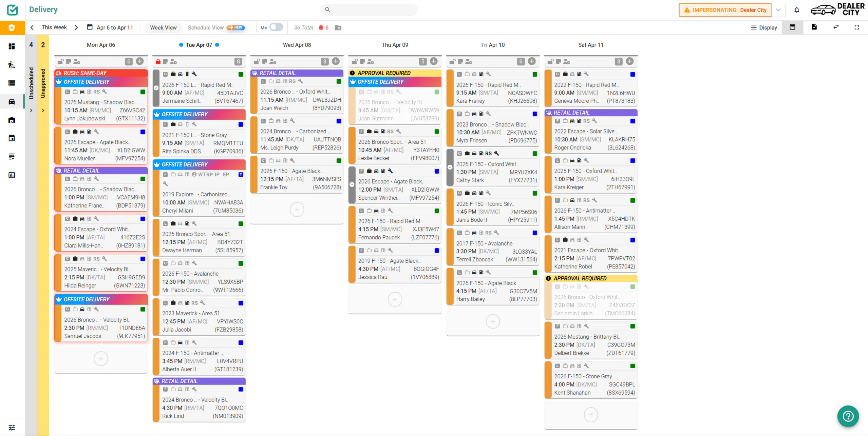Switch to Schedule View tab
This screenshot has width=868, height=436.
coord(216,27)
